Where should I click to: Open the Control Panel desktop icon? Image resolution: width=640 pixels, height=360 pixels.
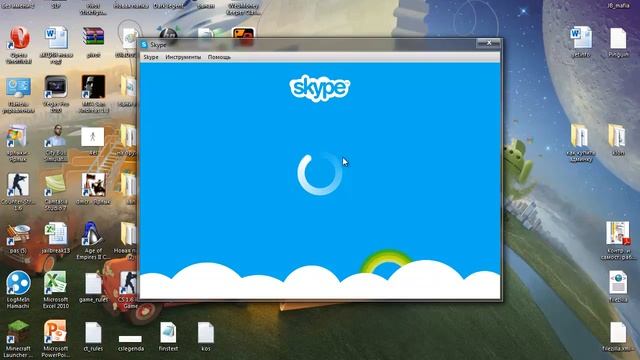18,95
